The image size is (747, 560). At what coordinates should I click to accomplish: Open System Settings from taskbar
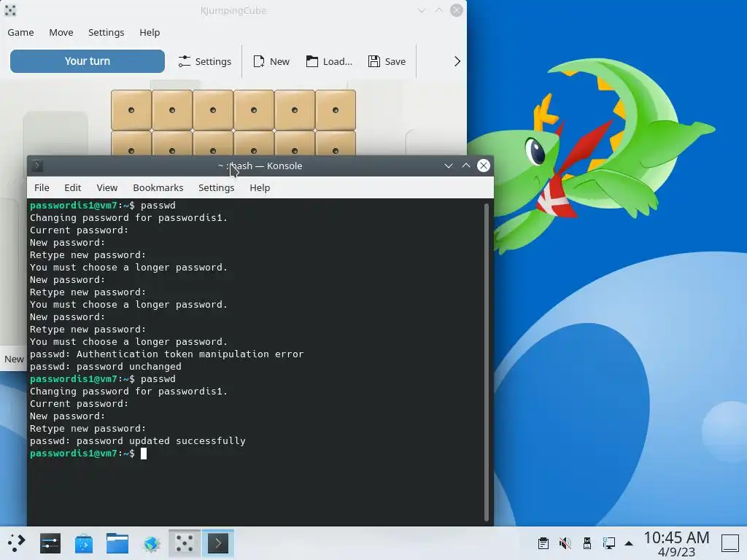click(50, 543)
